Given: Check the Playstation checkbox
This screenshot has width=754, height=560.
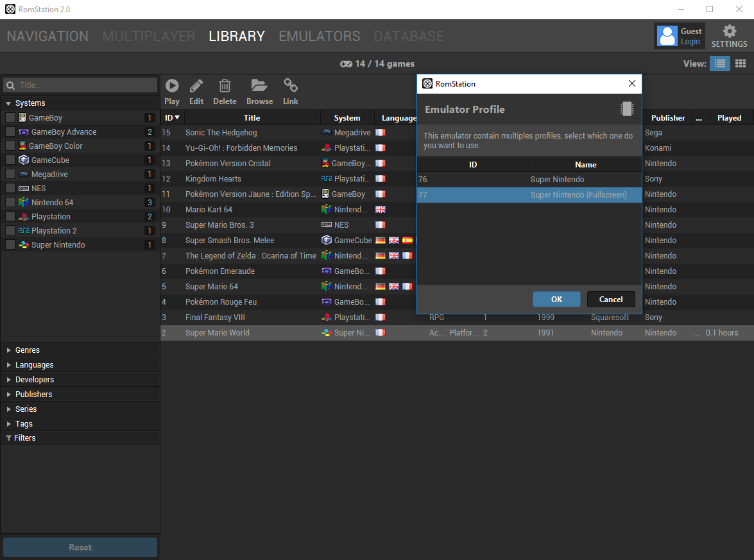Looking at the screenshot, I should point(10,217).
